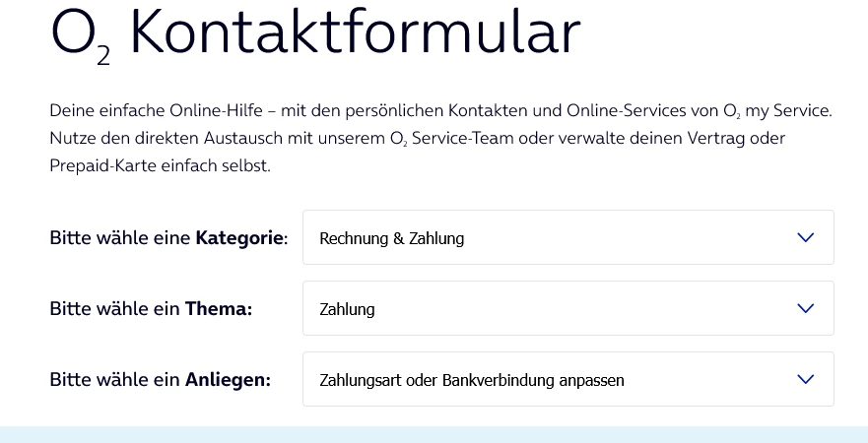Click the chevron arrow in the Anliegen field
This screenshot has width=868, height=443.
(x=806, y=379)
